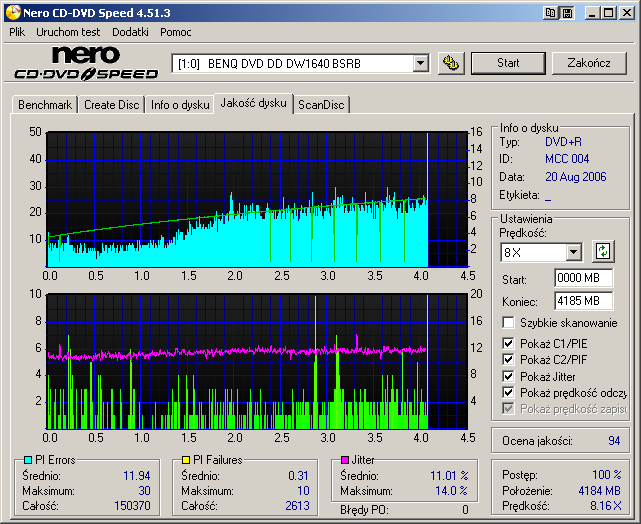The image size is (641, 524).
Task: Click the Start button
Action: (x=508, y=63)
